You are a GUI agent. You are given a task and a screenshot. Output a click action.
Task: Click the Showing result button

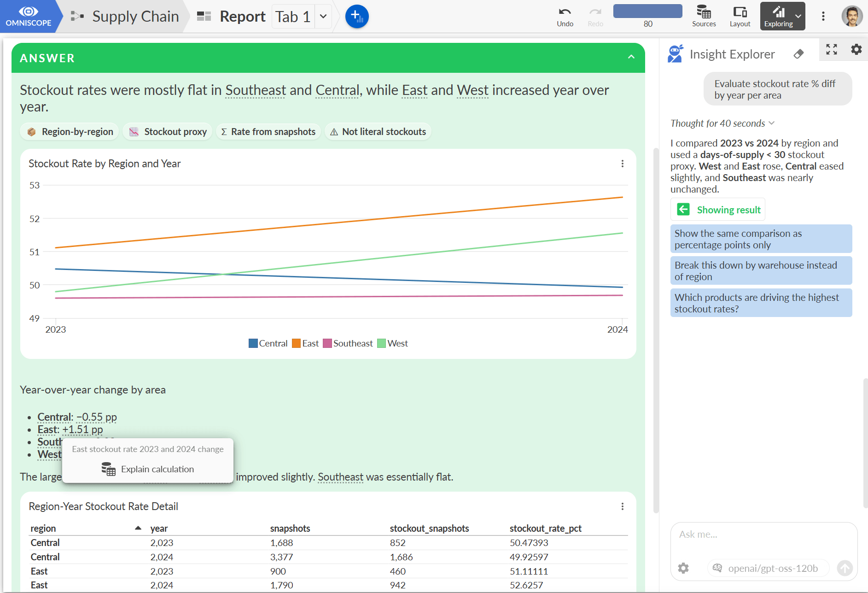718,210
